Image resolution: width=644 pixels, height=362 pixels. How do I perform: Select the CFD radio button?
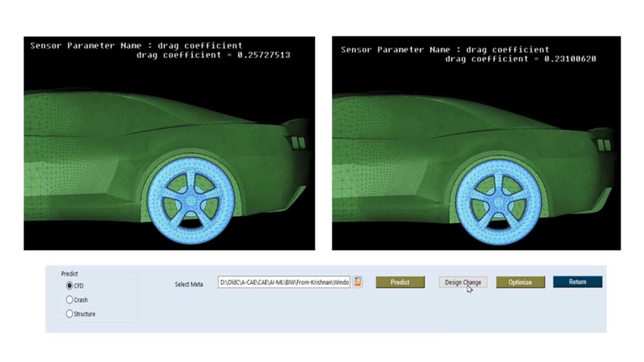(x=69, y=286)
